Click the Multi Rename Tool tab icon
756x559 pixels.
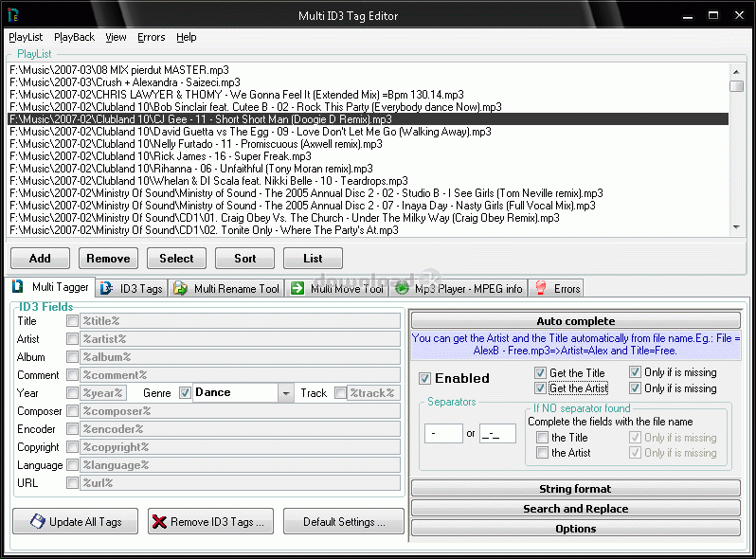[180, 288]
